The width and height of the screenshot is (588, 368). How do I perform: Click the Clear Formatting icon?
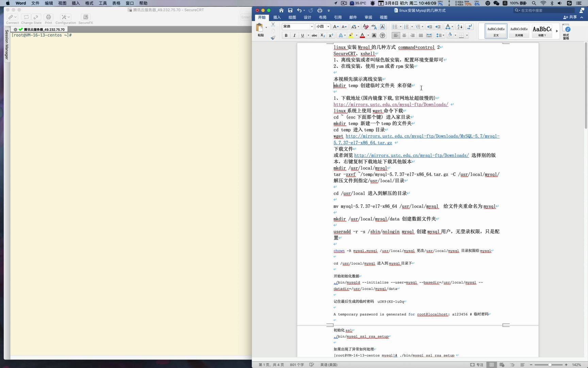pos(365,27)
